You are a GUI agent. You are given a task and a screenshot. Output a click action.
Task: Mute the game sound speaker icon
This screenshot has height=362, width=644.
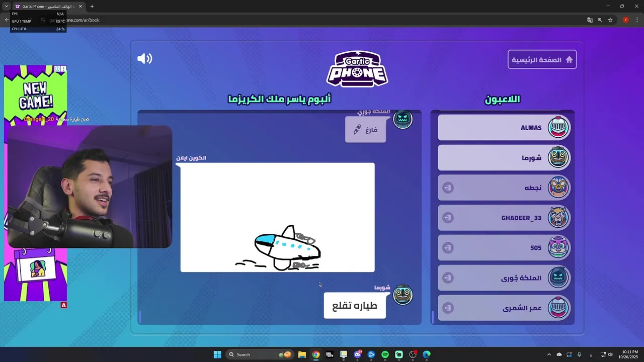coord(144,59)
